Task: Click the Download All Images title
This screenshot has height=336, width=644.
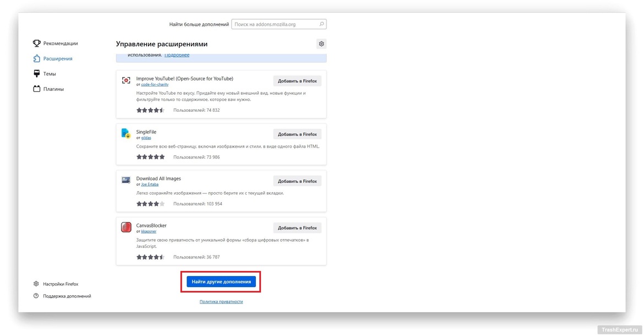Action: pos(159,178)
